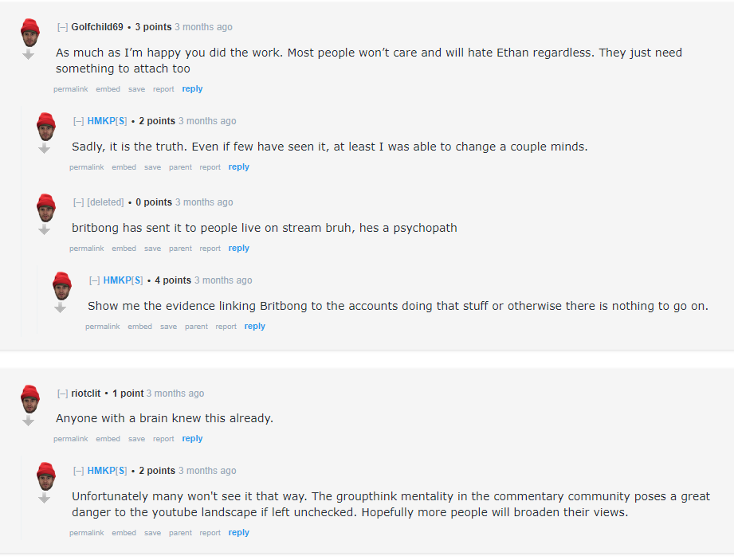
Task: Reply to riotclit's comment
Action: coord(192,439)
